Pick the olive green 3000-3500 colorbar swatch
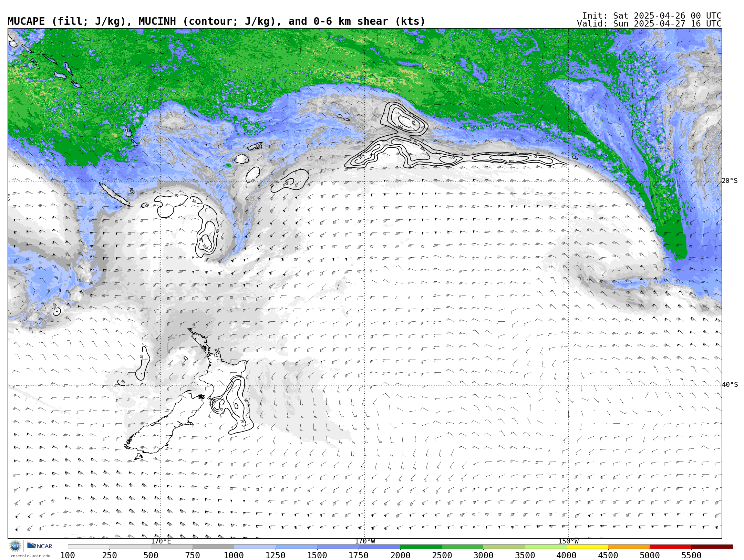Image resolution: width=744 pixels, height=560 pixels. click(504, 547)
